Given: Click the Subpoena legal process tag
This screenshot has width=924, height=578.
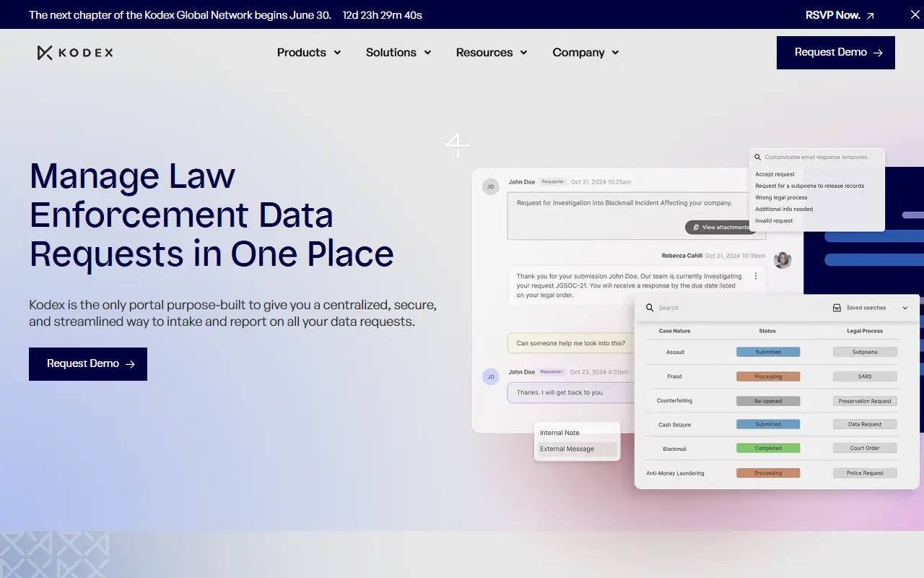Looking at the screenshot, I should (x=865, y=352).
